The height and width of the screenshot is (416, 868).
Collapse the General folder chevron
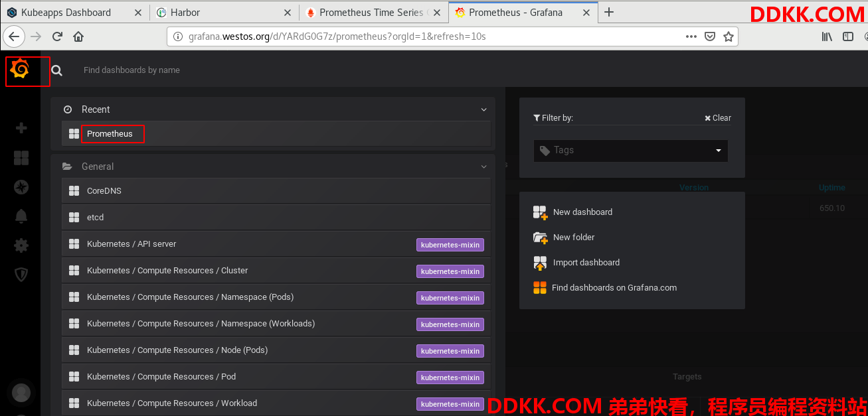484,167
